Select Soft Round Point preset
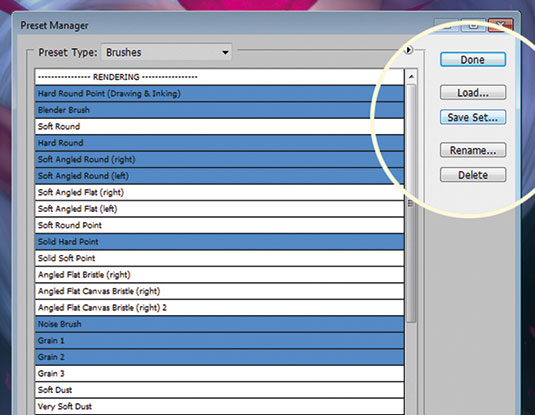The width and height of the screenshot is (535, 415). 219,225
